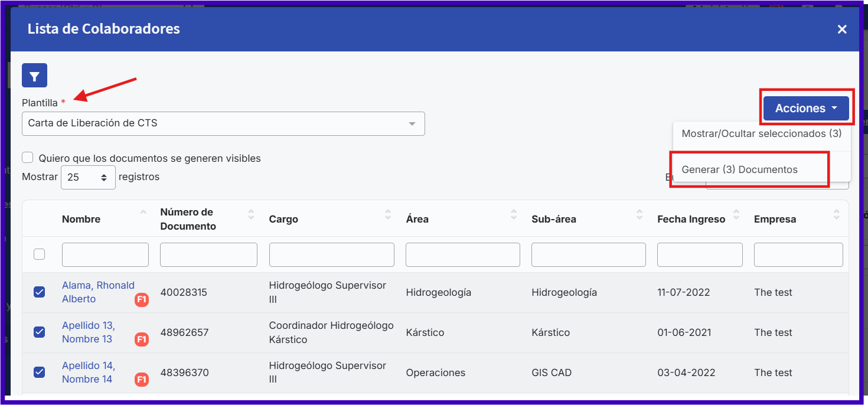Open the Plantilla template dropdown

point(223,124)
